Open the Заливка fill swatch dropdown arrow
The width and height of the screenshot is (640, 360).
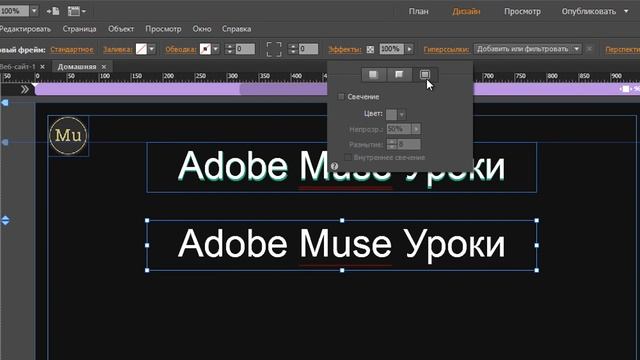152,49
